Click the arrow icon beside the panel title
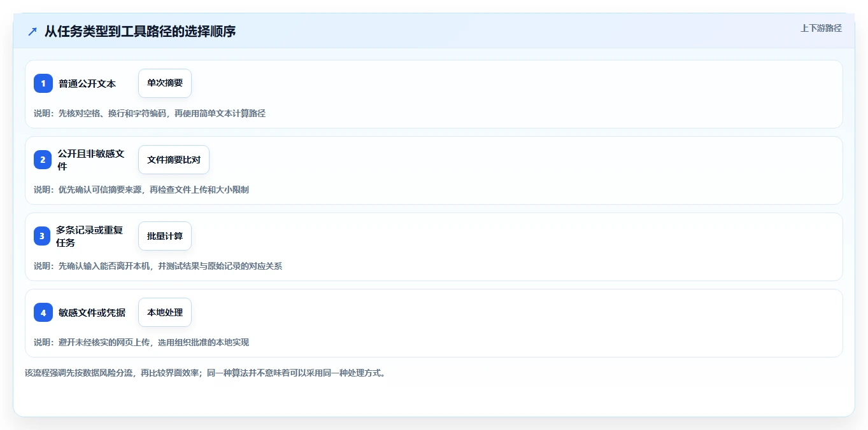The height and width of the screenshot is (430, 868). tap(32, 31)
